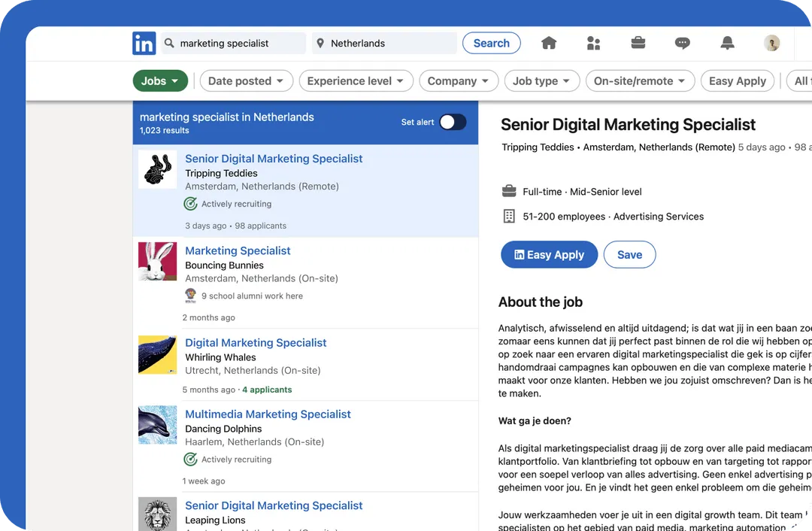Click Actively recruiting icon for Dancing Dolphins
The height and width of the screenshot is (531, 812).
click(190, 459)
